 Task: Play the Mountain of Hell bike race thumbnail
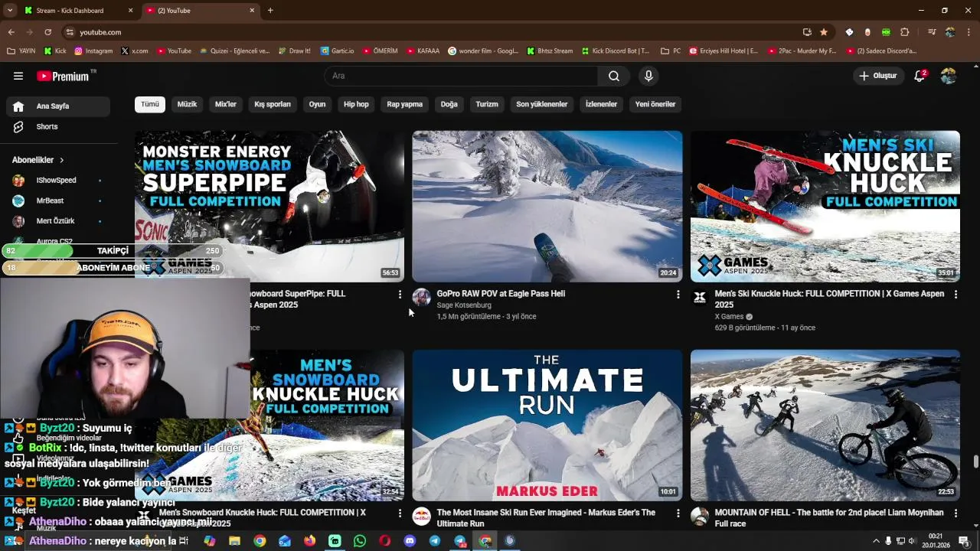click(825, 425)
